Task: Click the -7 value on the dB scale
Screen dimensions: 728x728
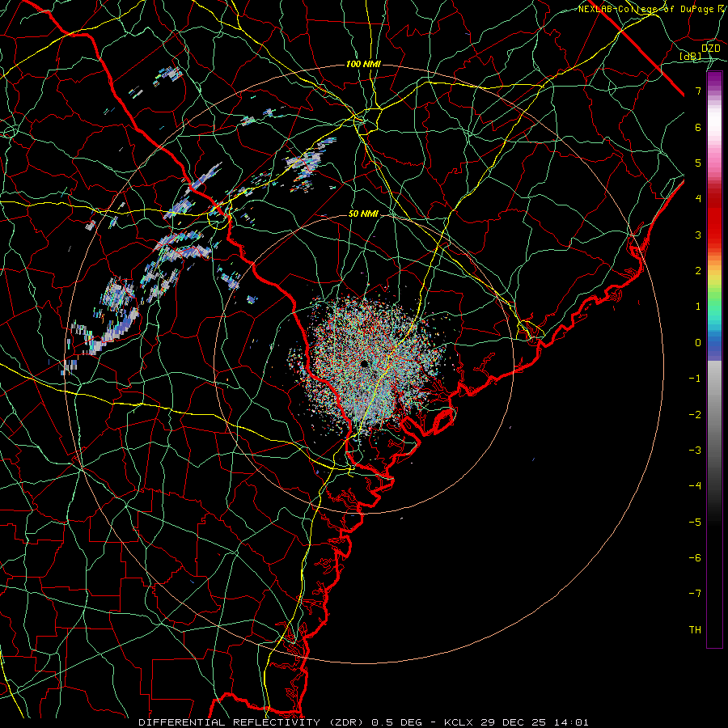Action: [695, 594]
